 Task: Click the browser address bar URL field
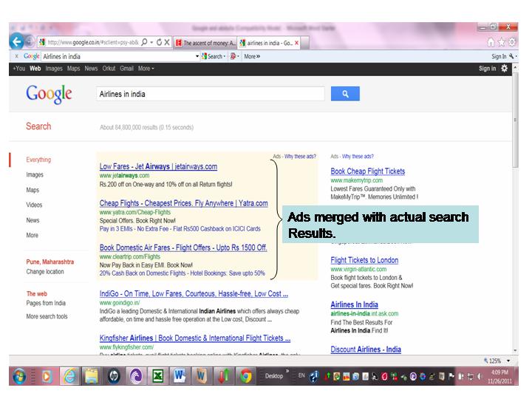point(92,42)
